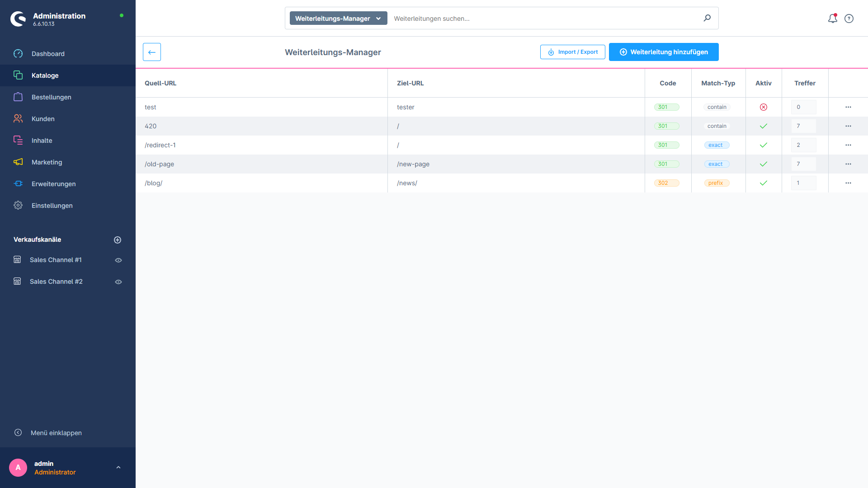Add a new sales channel with plus icon
Screen dimensions: 868x488
click(x=118, y=240)
